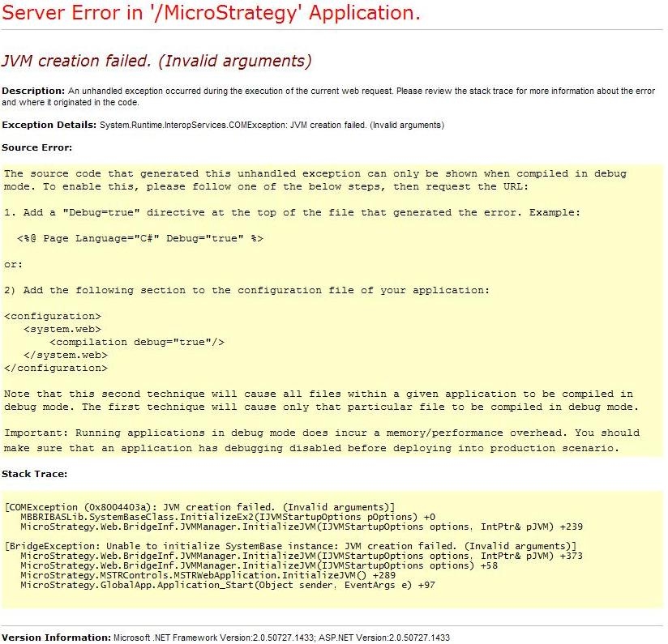The width and height of the screenshot is (668, 644).
Task: Click the bold 'Exception Details:' label
Action: (x=49, y=125)
